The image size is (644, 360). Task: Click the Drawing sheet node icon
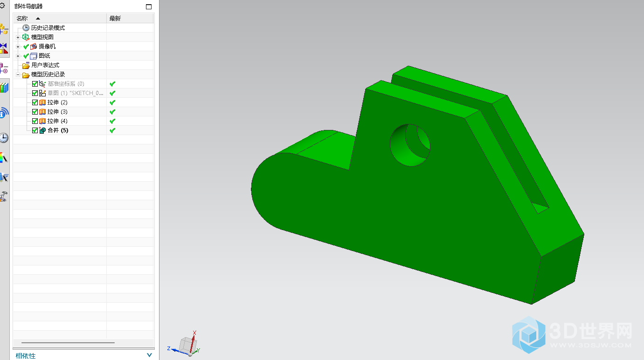tap(34, 56)
